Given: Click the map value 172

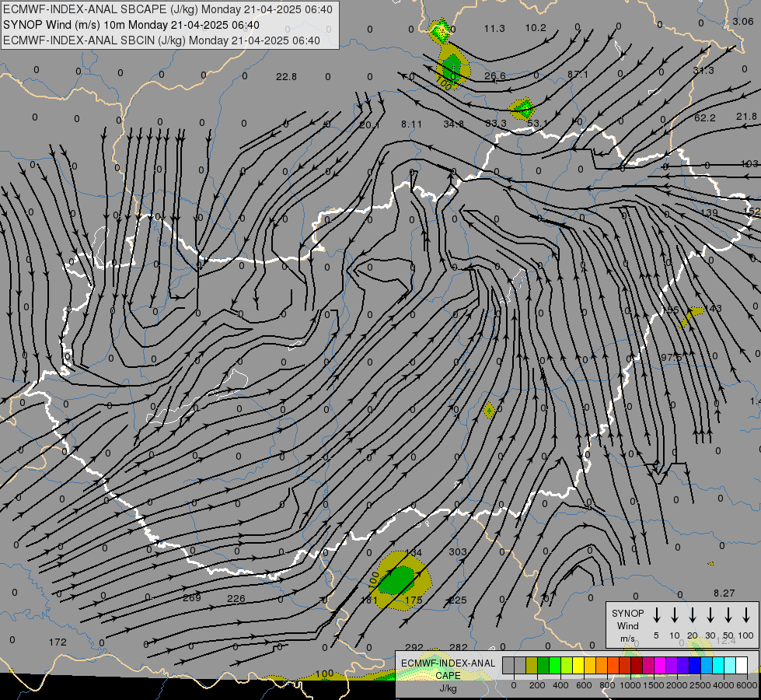Looking at the screenshot, I should [x=58, y=642].
